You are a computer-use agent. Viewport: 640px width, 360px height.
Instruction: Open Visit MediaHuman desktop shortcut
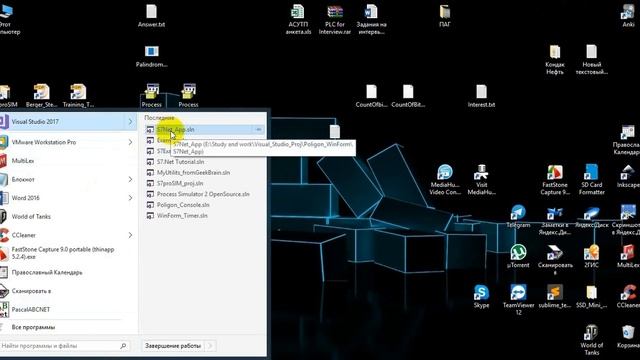coord(481,180)
